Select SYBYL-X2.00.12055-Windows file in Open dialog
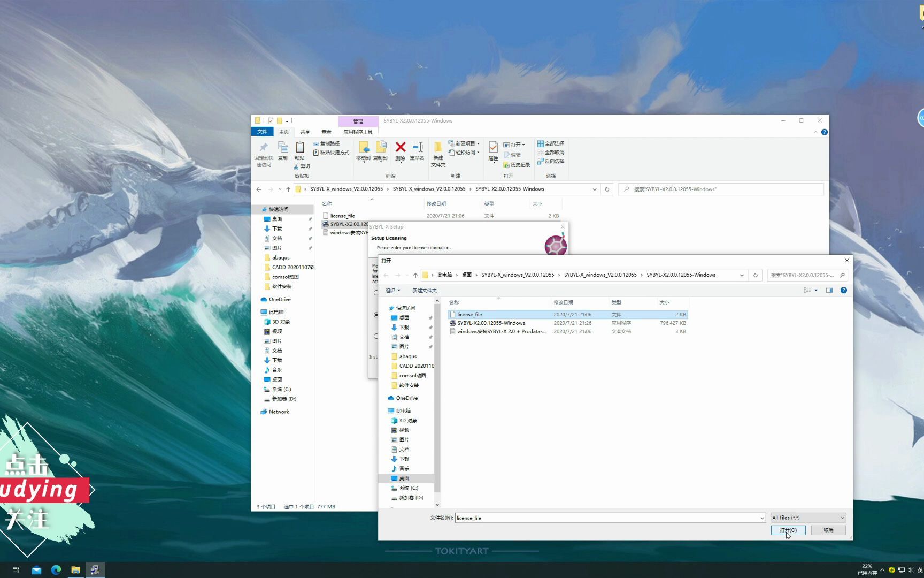The width and height of the screenshot is (924, 578). click(568, 323)
